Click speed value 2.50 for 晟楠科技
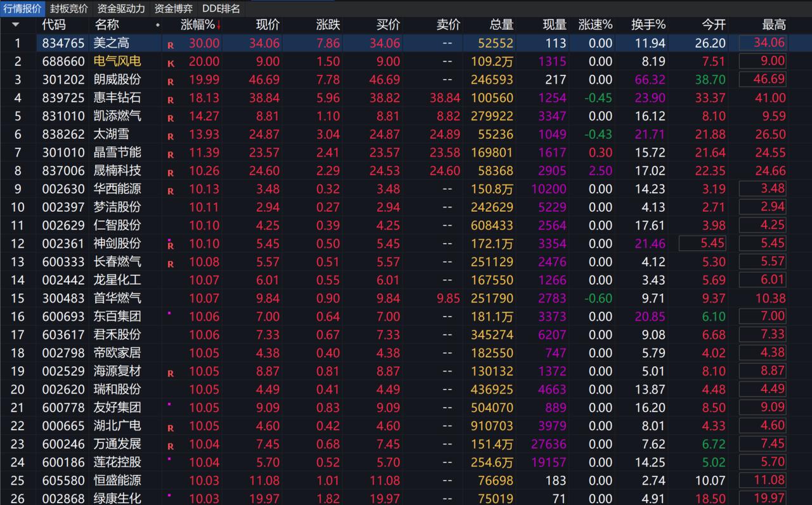The image size is (812, 505). (x=601, y=171)
